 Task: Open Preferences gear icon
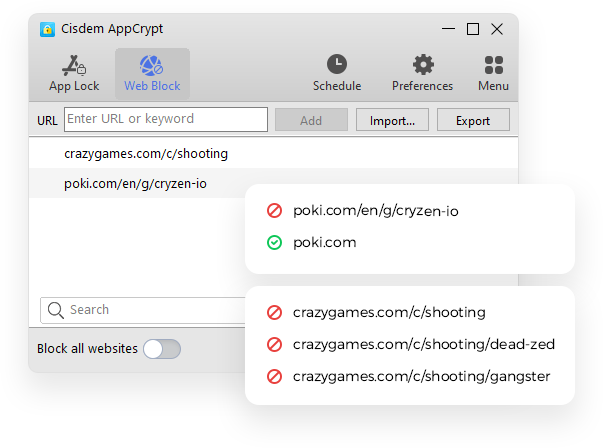(x=423, y=64)
